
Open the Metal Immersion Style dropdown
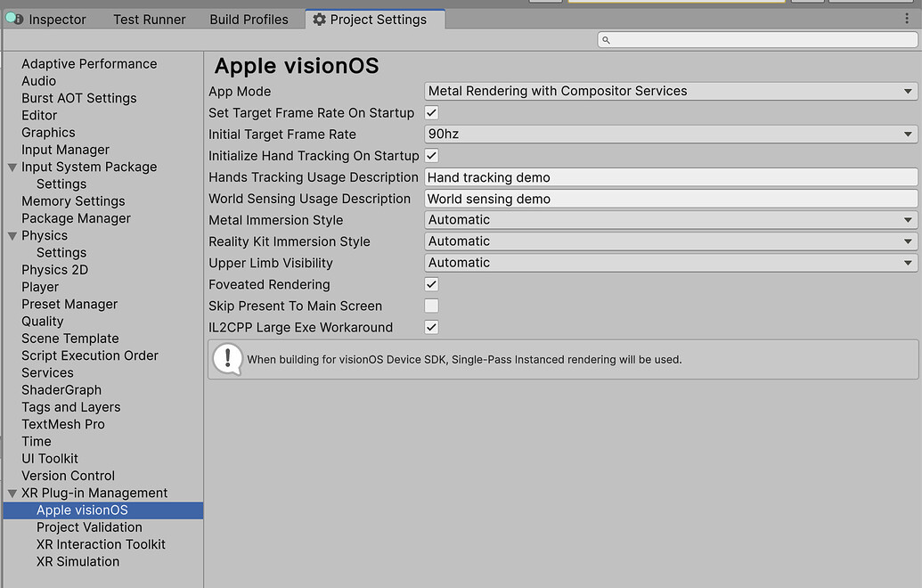(668, 219)
